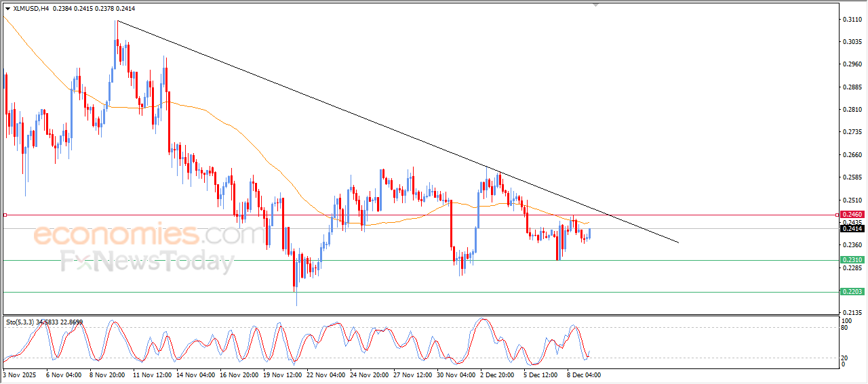
Task: Select the black 0.2414 current price label
Action: (x=851, y=229)
